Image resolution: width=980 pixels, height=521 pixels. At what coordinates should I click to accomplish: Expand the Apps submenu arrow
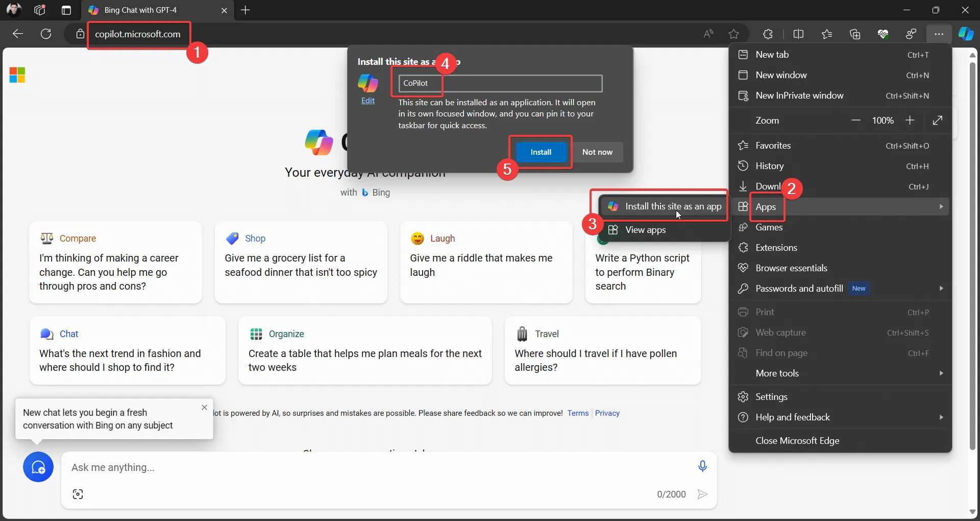coord(941,206)
